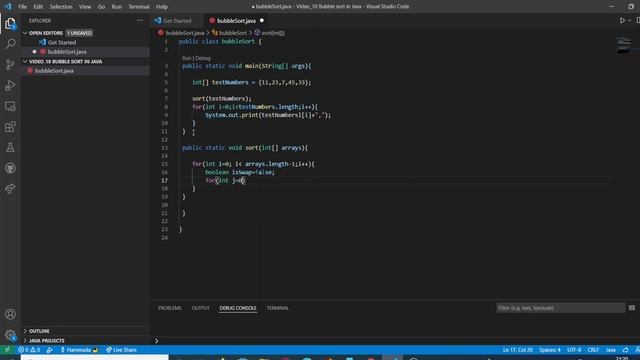The height and width of the screenshot is (360, 640).
Task: Open the Help menu
Action: coord(162,7)
